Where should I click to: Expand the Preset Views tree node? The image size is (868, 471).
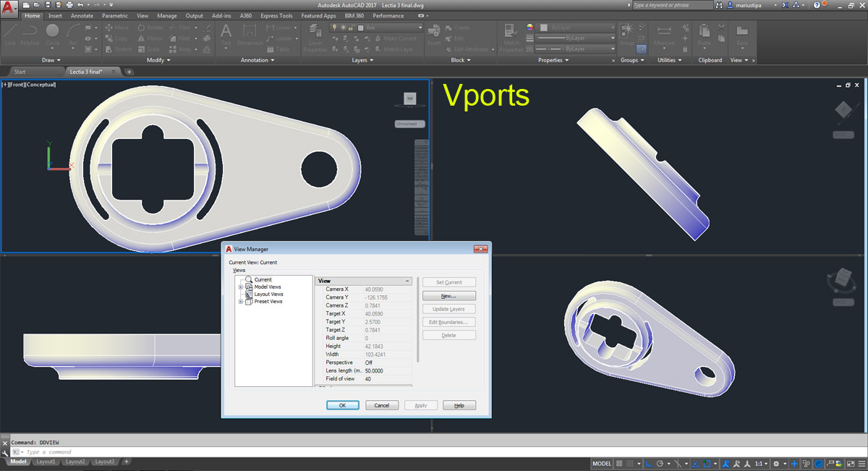coord(241,302)
